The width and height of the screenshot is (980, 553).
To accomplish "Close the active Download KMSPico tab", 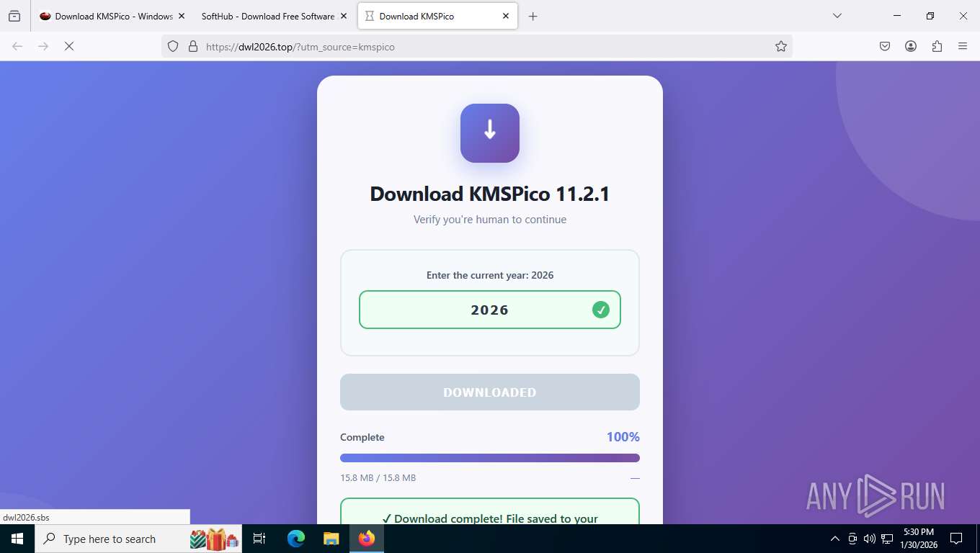I will pyautogui.click(x=506, y=16).
